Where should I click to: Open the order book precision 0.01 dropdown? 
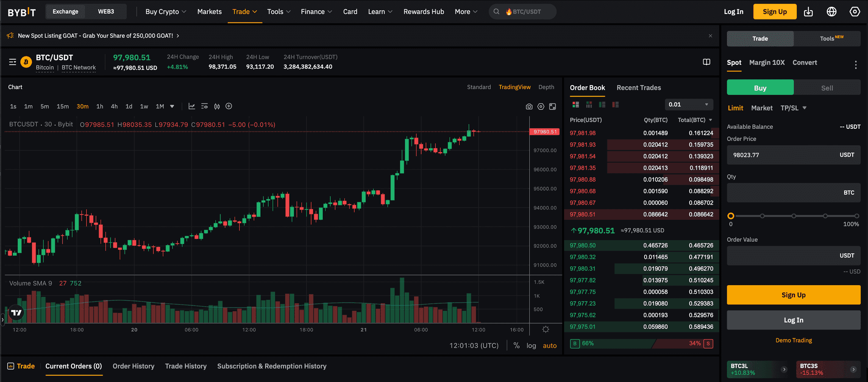(689, 104)
